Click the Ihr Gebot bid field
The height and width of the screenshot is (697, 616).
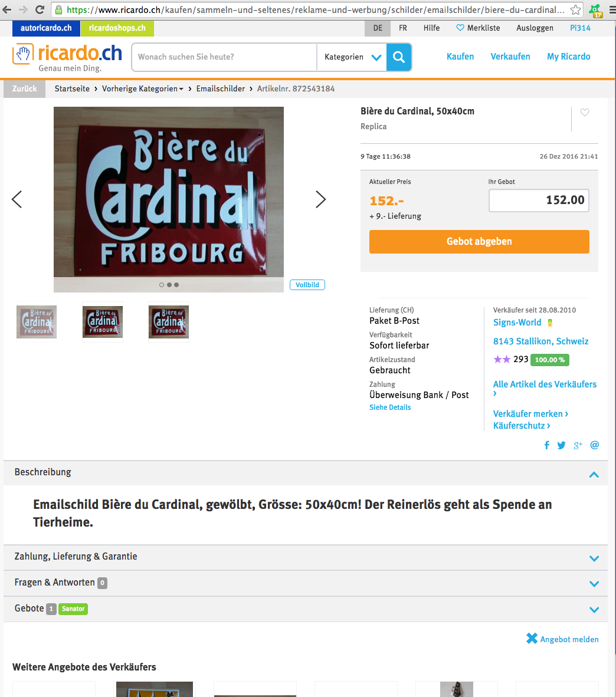tap(539, 200)
